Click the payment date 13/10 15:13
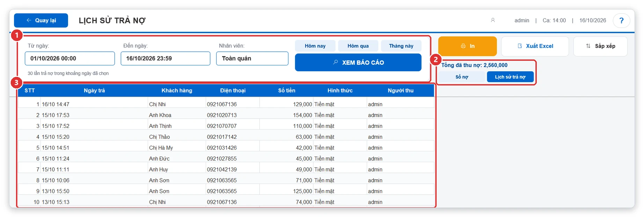The height and width of the screenshot is (217, 644). click(56, 202)
